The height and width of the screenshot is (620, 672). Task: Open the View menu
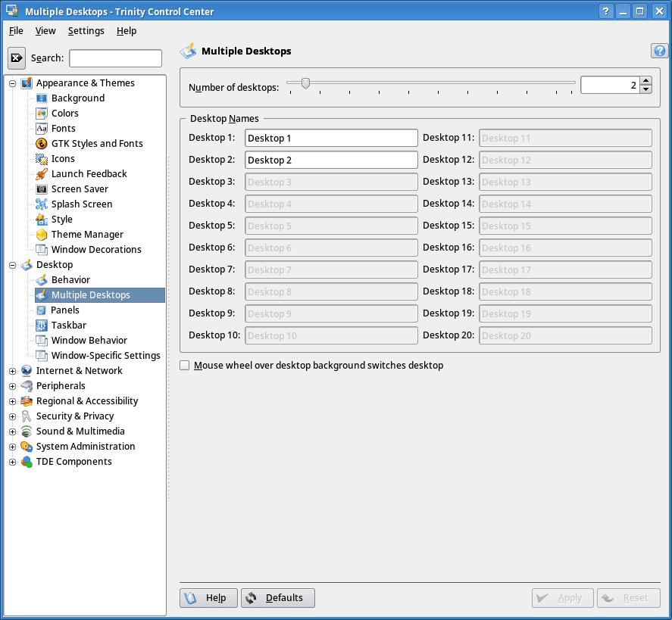pyautogui.click(x=45, y=31)
